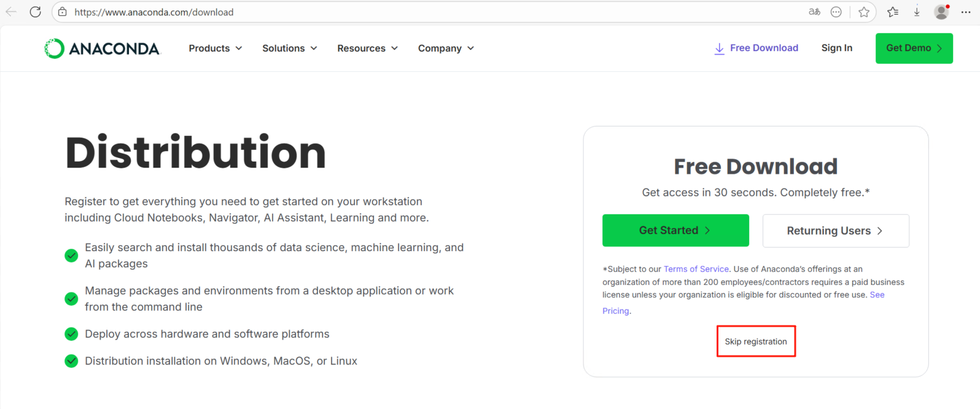Click the Returning Users button
This screenshot has width=980, height=409.
pyautogui.click(x=836, y=231)
